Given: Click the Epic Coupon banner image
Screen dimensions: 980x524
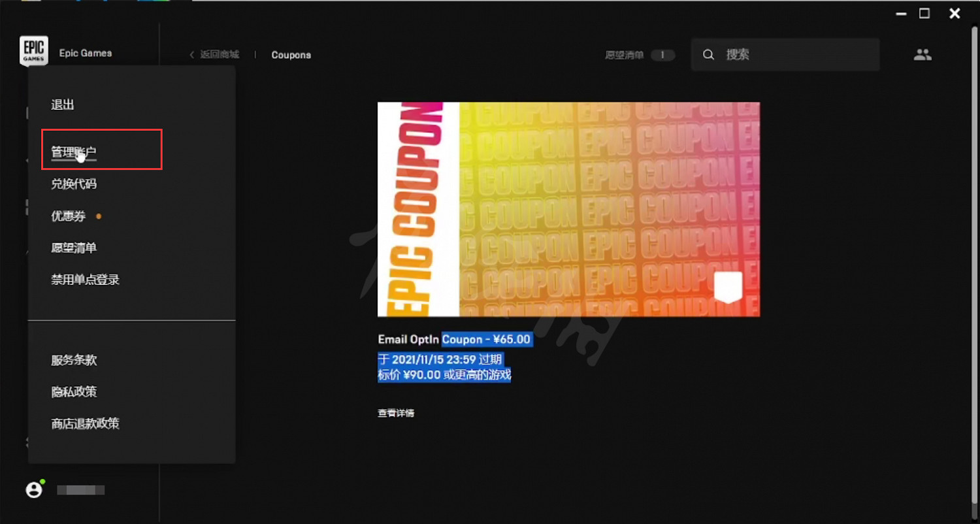Looking at the screenshot, I should (x=568, y=209).
